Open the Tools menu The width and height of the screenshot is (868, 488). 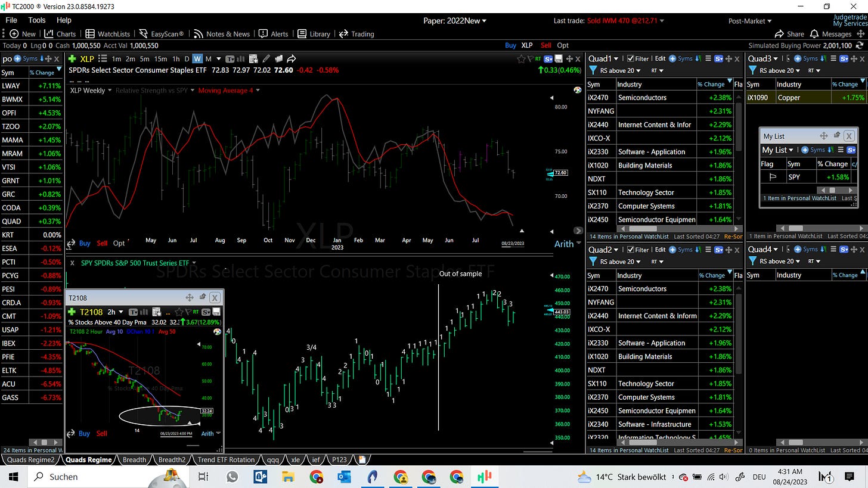[x=36, y=20]
